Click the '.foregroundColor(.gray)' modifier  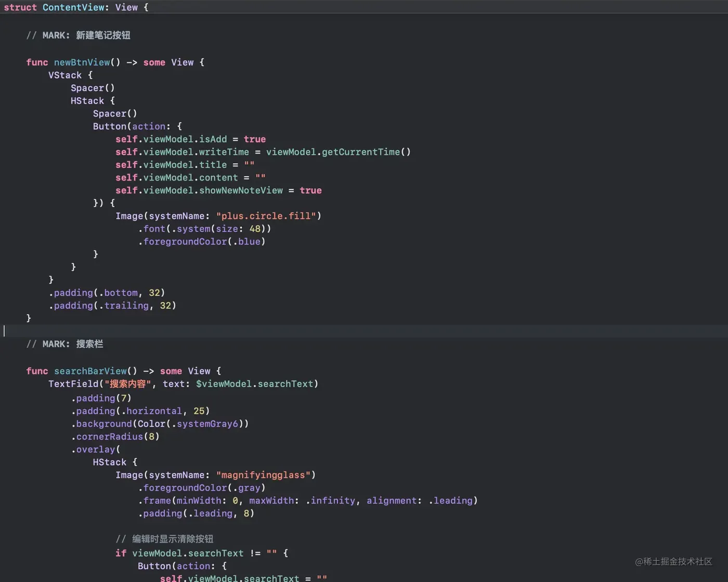pyautogui.click(x=202, y=488)
